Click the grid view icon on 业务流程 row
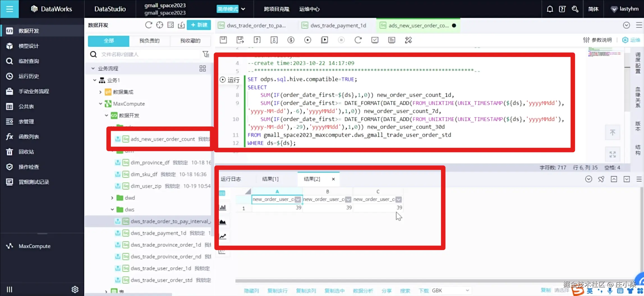 [x=203, y=68]
